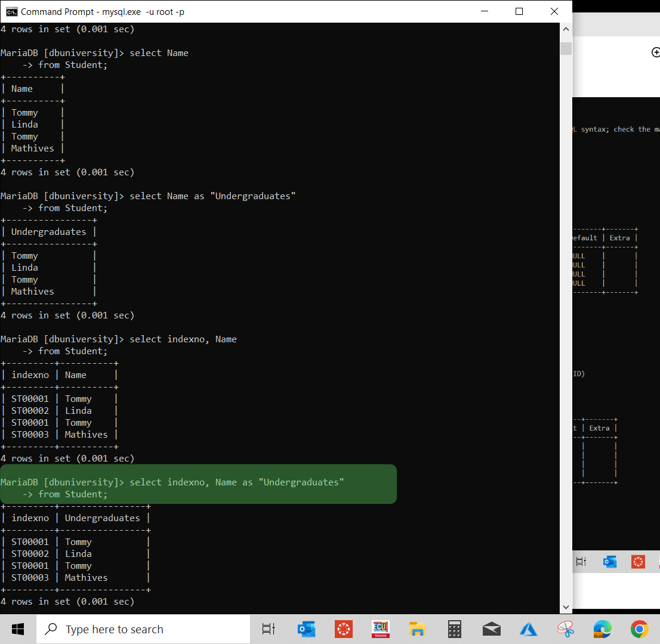Click the scrollbar thumb in the console
The width and height of the screenshot is (660, 644).
565,48
